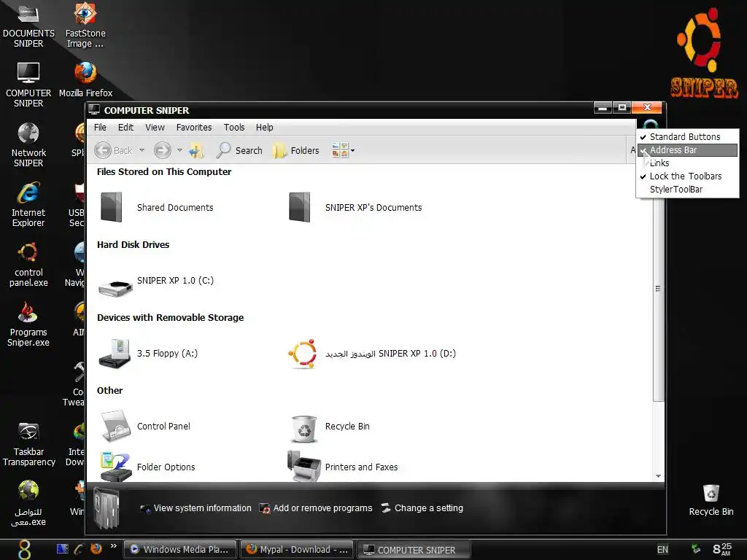Open the Tools menu
747x560 pixels.
(234, 127)
